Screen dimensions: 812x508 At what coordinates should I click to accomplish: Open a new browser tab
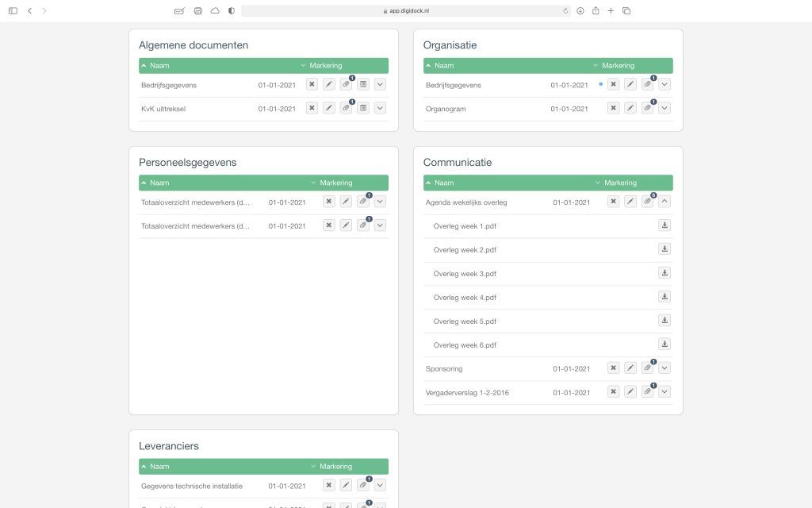tap(611, 11)
